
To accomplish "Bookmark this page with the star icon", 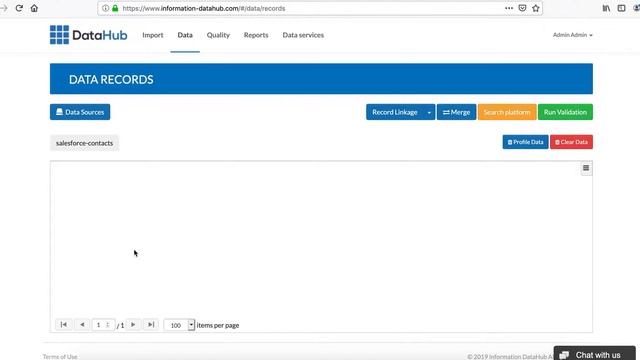I will (x=536, y=8).
